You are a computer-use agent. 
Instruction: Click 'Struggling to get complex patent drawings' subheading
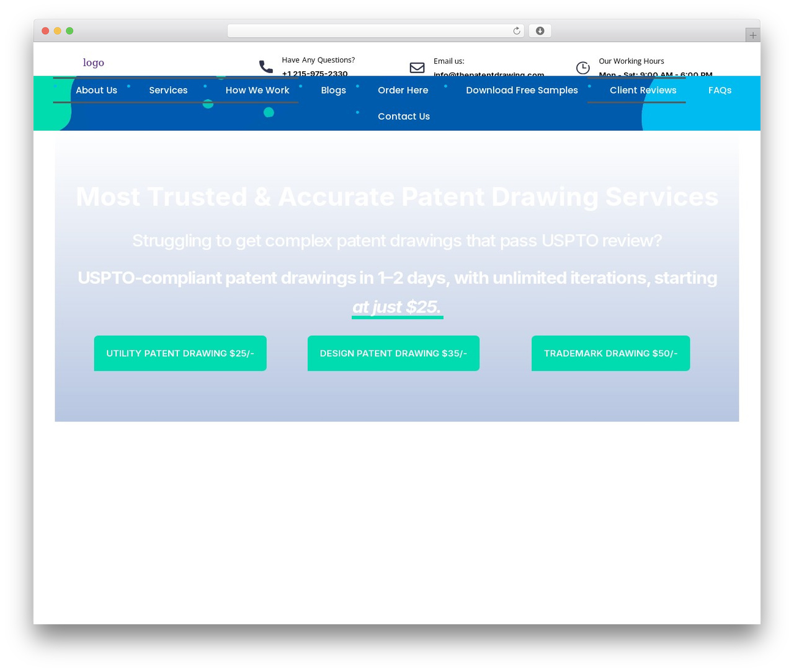point(397,241)
